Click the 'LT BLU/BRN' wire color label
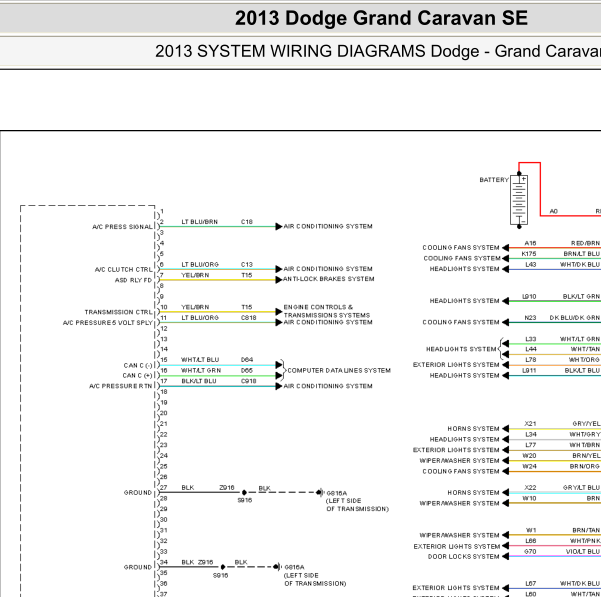 199,222
